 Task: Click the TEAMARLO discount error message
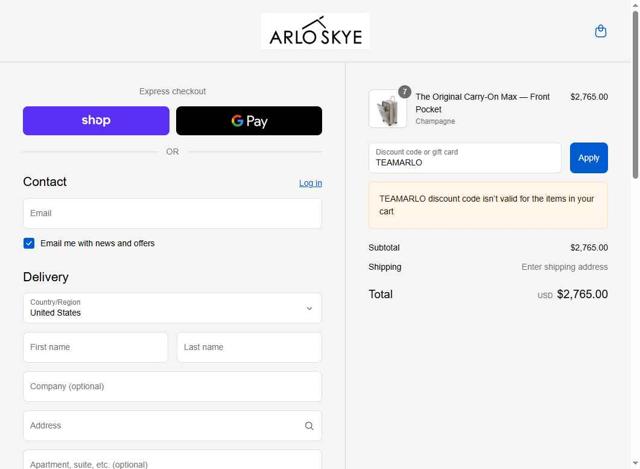point(488,205)
